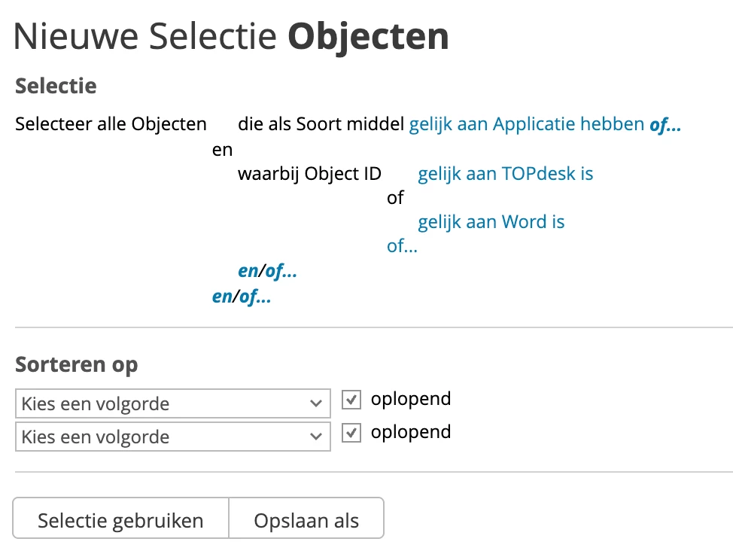This screenshot has width=733, height=560.
Task: Click 'of...' in the bottom-most en/of row
Action: [256, 297]
